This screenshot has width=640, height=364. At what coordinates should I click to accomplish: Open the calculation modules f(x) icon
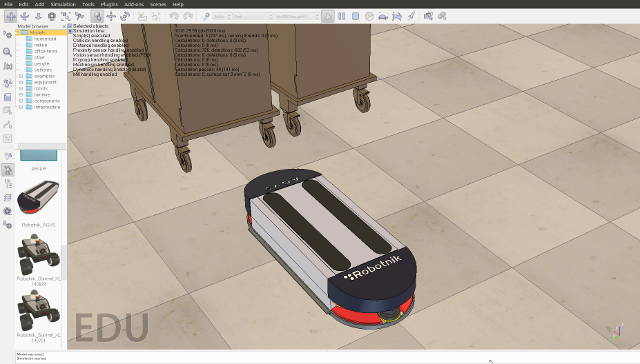pos(7,66)
